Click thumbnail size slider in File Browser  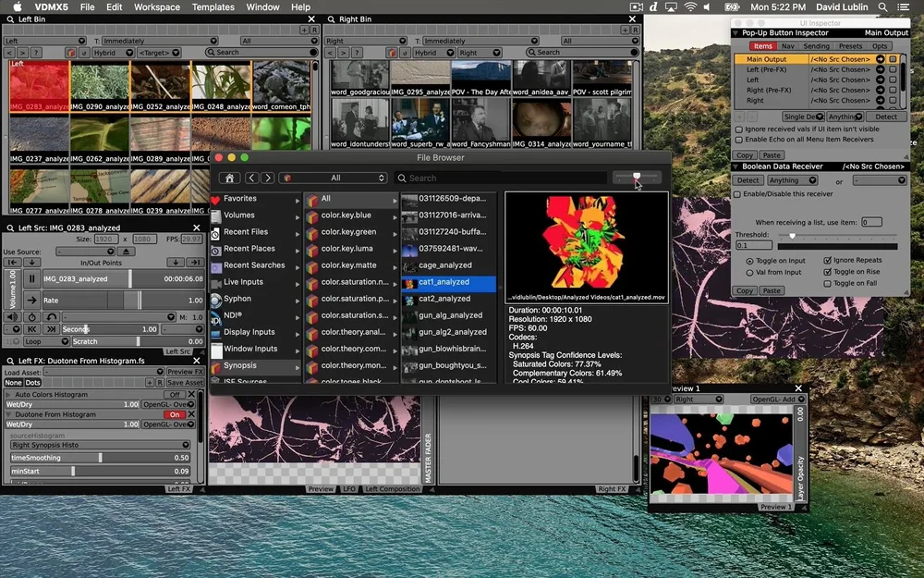[x=637, y=177]
